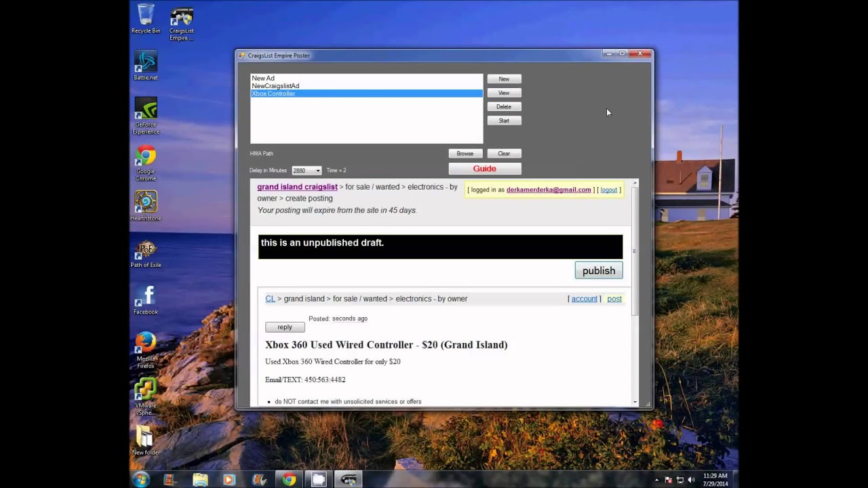Click the Xbox 360 Used Wired Controller title

click(x=387, y=345)
